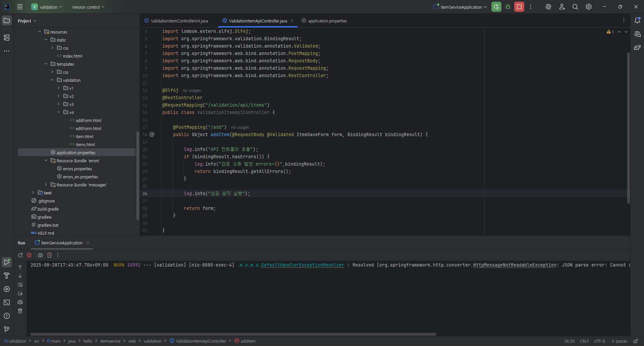
Task: Open Notifications bell panel
Action: pyautogui.click(x=637, y=20)
